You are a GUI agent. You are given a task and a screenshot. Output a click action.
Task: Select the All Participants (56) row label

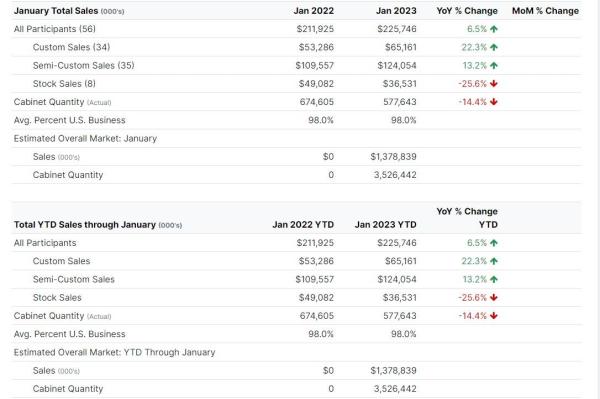(x=55, y=29)
